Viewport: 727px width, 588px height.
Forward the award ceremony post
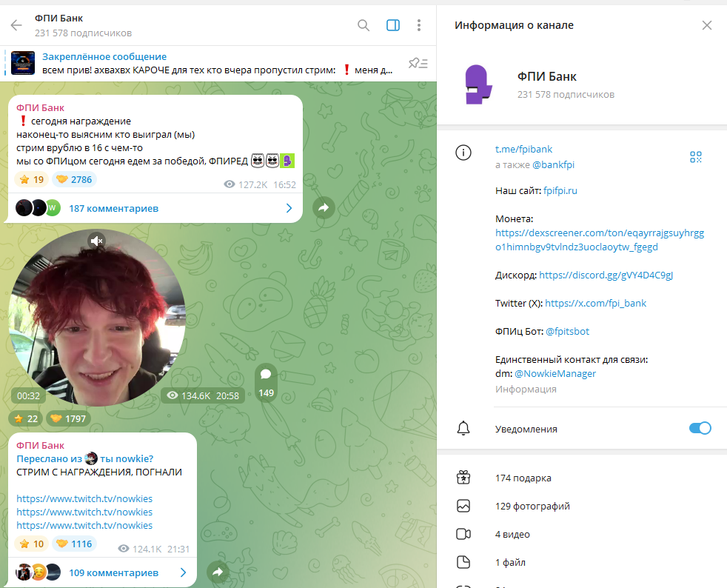coord(324,208)
